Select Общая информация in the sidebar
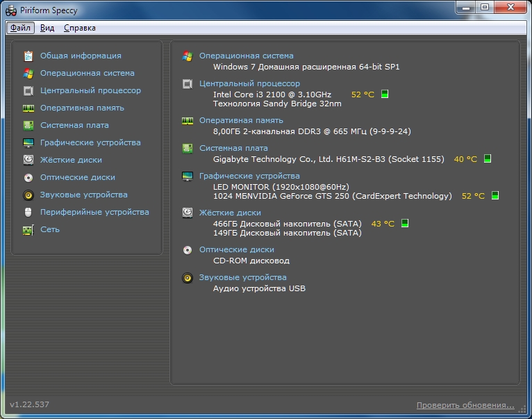The width and height of the screenshot is (532, 419). click(81, 56)
